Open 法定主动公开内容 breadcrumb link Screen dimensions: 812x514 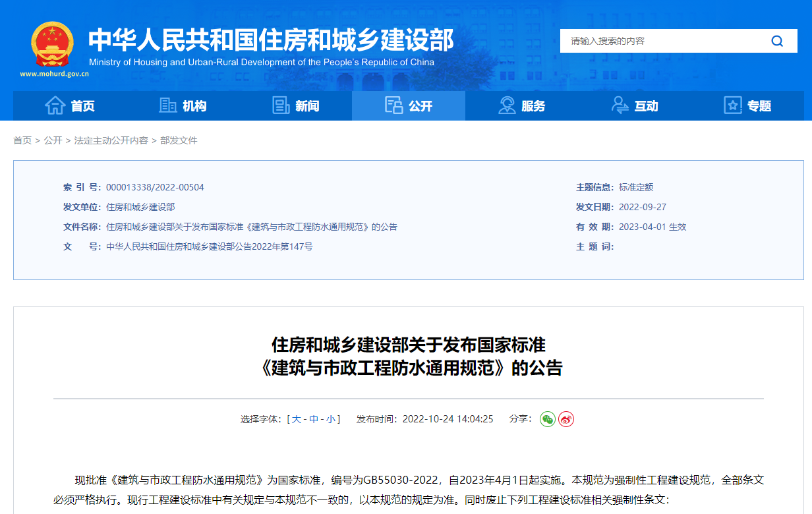tap(111, 140)
